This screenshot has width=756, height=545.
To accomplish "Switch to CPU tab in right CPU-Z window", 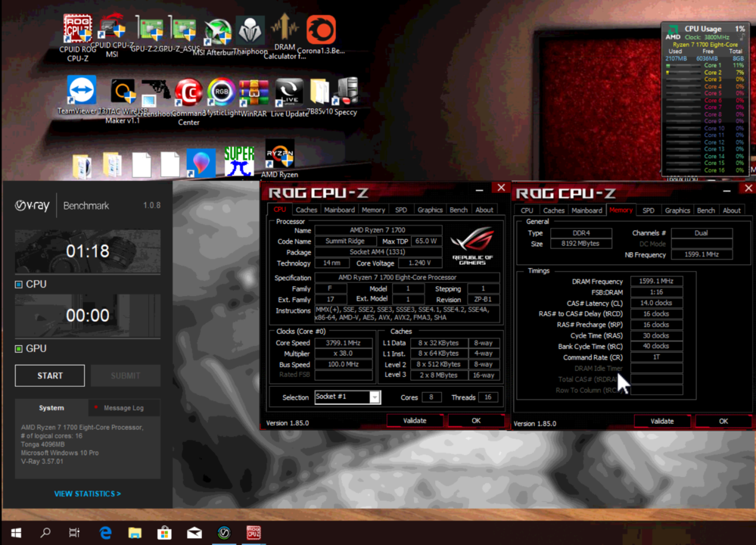I will (527, 210).
